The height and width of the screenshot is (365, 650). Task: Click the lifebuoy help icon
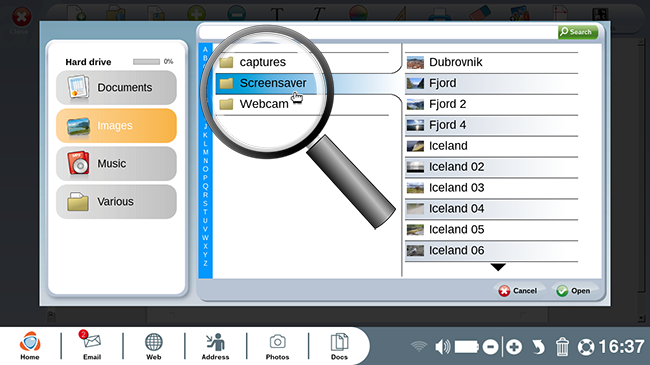click(586, 347)
